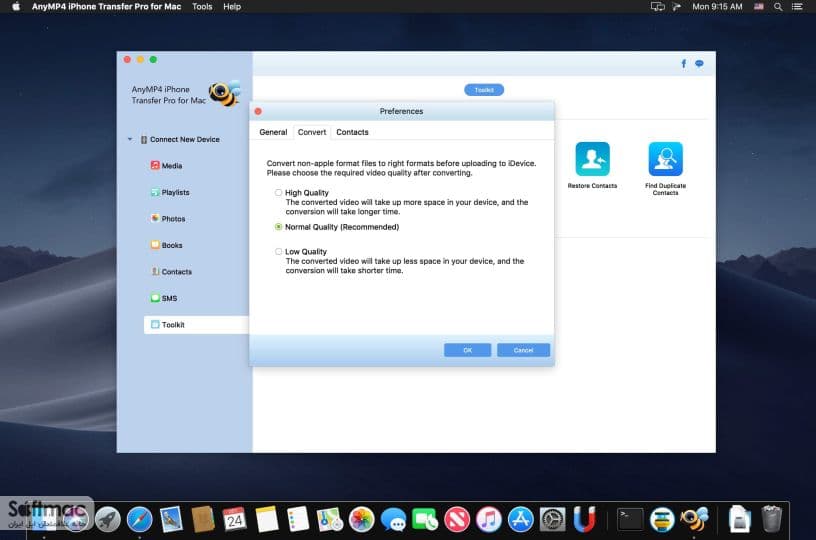
Task: Select Normal Quality (Recommended) radio option
Action: [x=278, y=227]
